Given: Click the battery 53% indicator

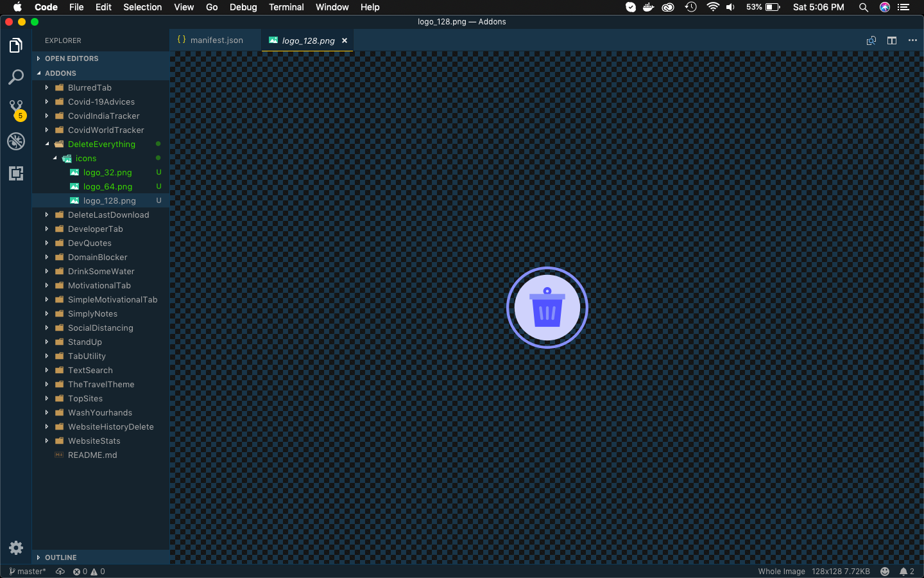Looking at the screenshot, I should point(763,7).
